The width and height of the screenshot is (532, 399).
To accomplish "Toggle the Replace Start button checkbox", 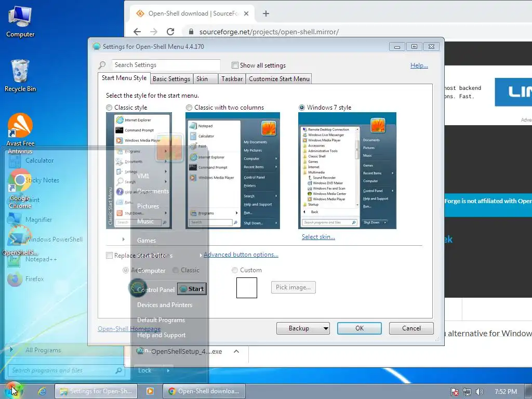I will click(109, 256).
